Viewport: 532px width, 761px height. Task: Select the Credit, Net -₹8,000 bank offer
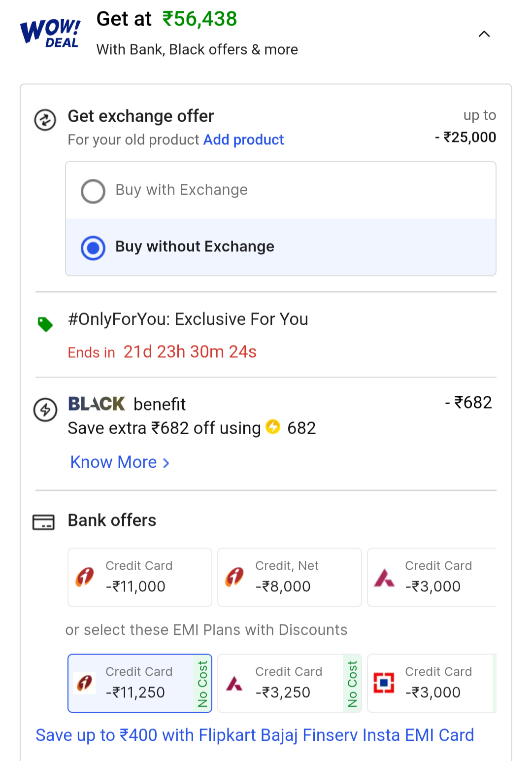289,577
